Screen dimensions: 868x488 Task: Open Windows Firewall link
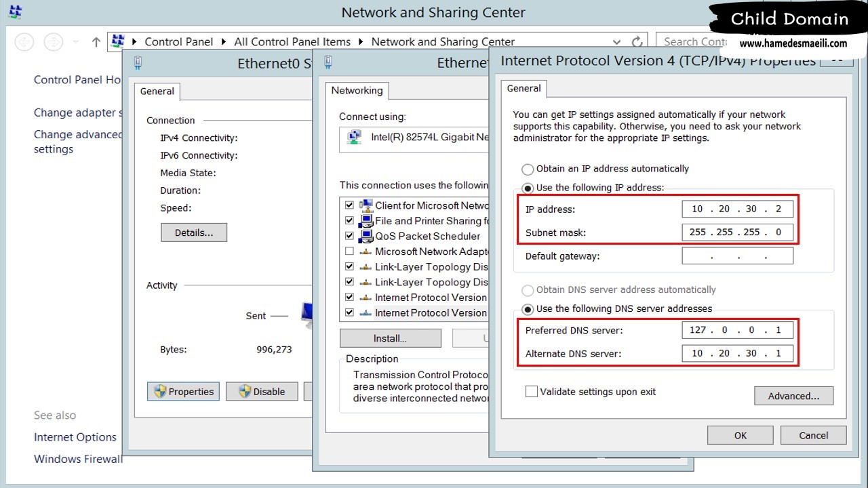pos(78,459)
